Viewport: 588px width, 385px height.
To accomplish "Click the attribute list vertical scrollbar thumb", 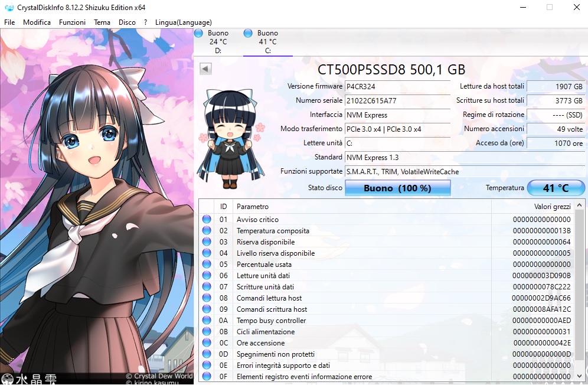I will 579,285.
